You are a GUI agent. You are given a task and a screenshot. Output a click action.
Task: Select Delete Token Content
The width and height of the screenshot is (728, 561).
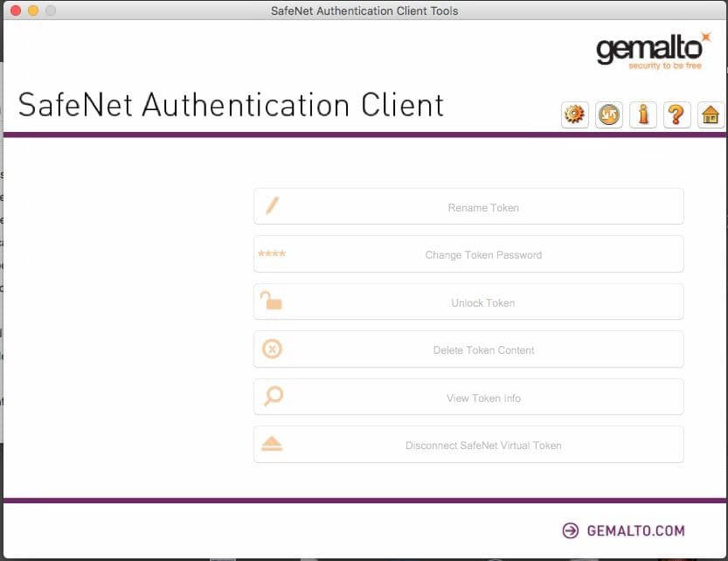click(468, 350)
